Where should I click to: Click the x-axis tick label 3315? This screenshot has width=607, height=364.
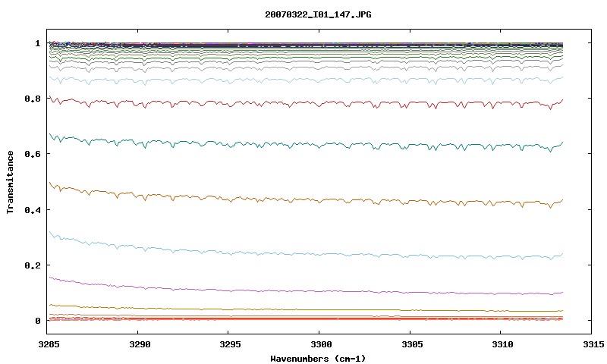(x=593, y=344)
